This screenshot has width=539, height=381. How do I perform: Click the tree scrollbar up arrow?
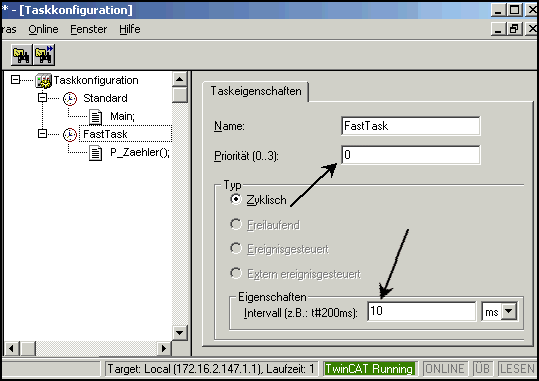tap(180, 79)
